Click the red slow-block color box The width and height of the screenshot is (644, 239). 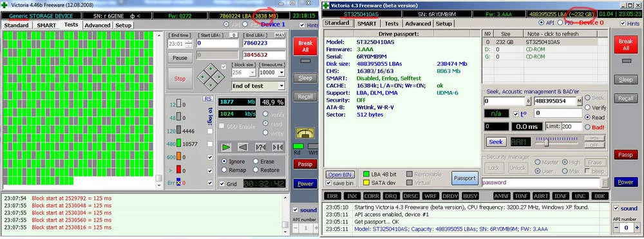click(x=178, y=169)
